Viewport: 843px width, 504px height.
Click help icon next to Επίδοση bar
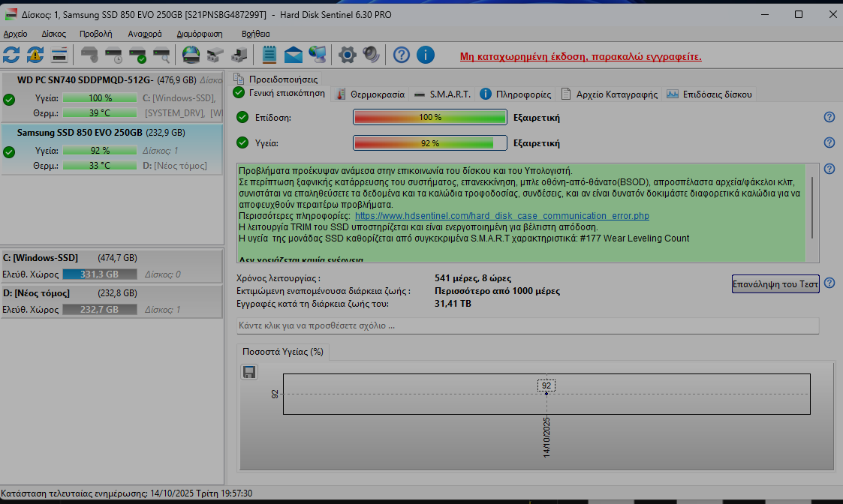(x=829, y=117)
